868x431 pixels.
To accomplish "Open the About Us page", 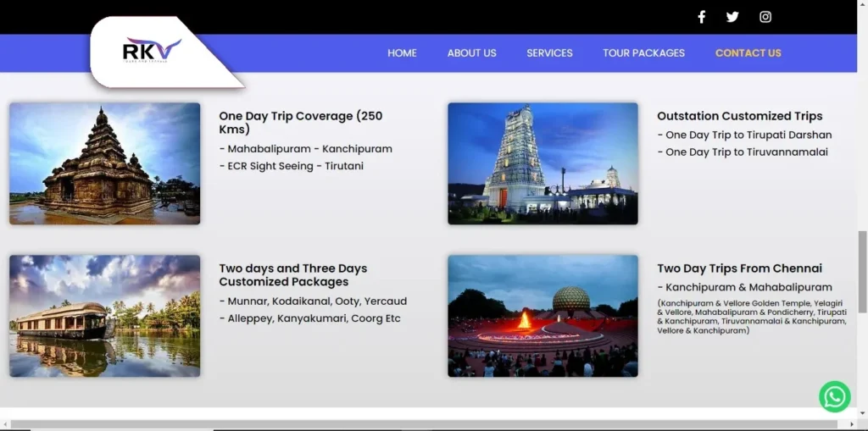I will pyautogui.click(x=471, y=52).
